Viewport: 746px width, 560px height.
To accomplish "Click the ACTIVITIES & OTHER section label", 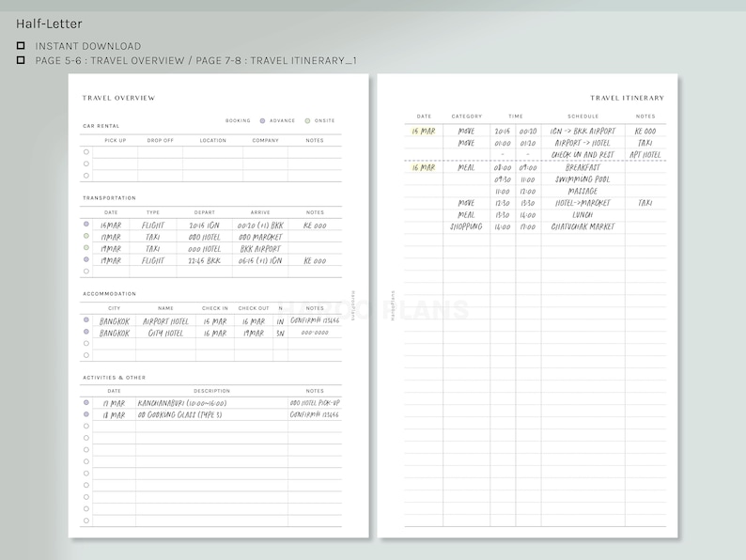I will click(115, 378).
